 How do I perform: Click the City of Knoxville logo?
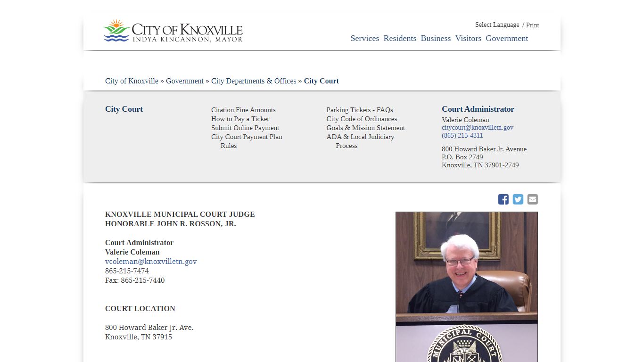[173, 31]
